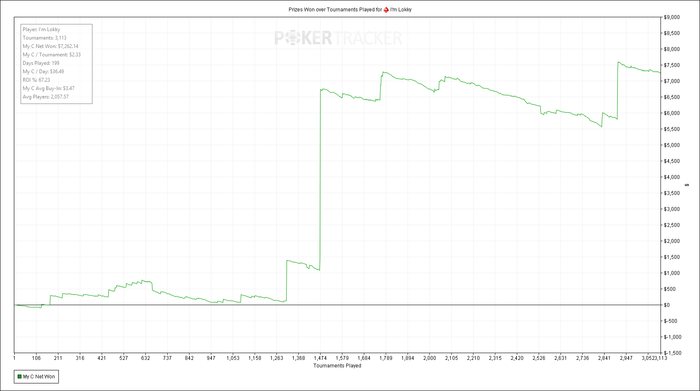The image size is (700, 391).
Task: Click the 106 x-axis tick label
Action: (36, 358)
